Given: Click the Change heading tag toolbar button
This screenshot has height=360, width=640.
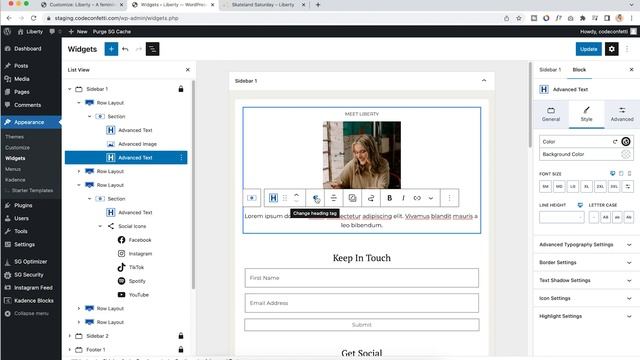Looking at the screenshot, I should pos(316,198).
